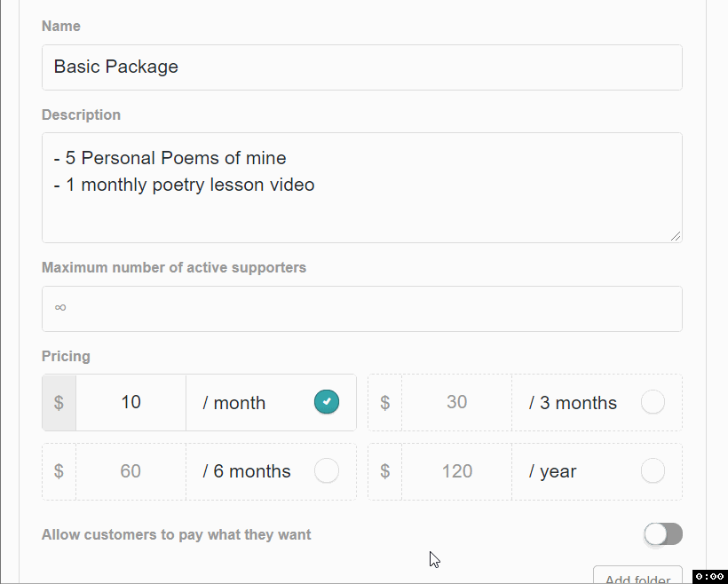Click the monthly price field showing 10
Viewport: 728px width, 584px height.
coord(131,403)
